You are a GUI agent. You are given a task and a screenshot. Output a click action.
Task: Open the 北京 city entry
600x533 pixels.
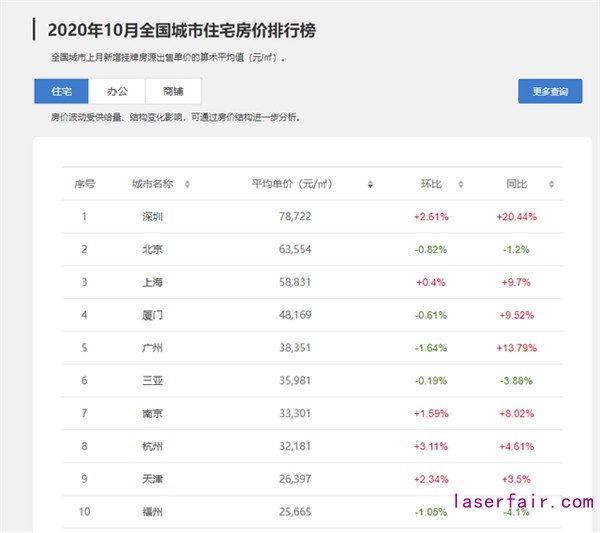[x=153, y=249]
